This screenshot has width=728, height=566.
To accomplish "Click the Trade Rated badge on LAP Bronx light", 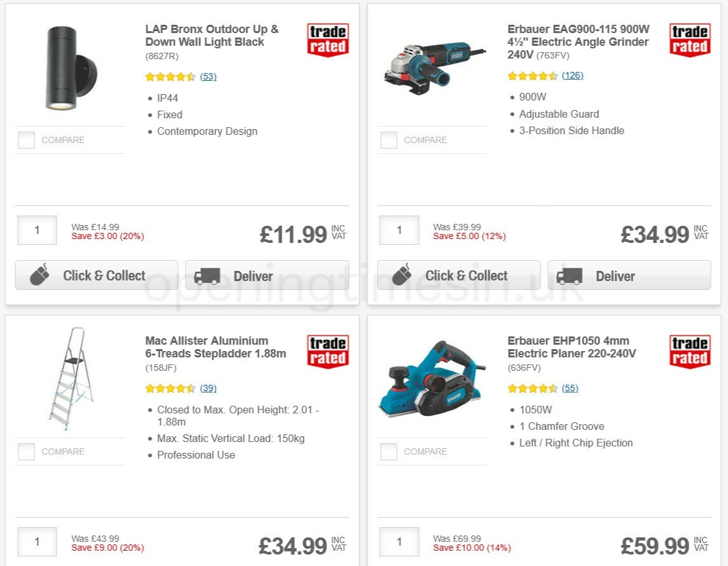I will 327,39.
